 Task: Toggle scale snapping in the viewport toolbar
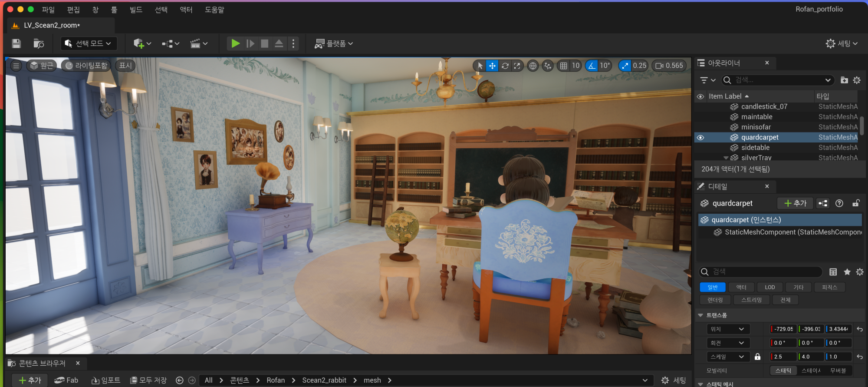coord(625,66)
